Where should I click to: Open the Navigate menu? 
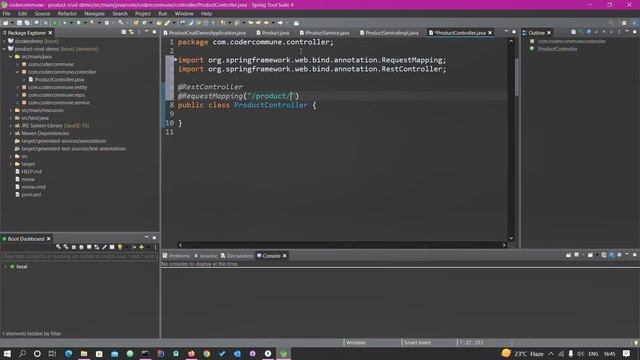click(94, 13)
